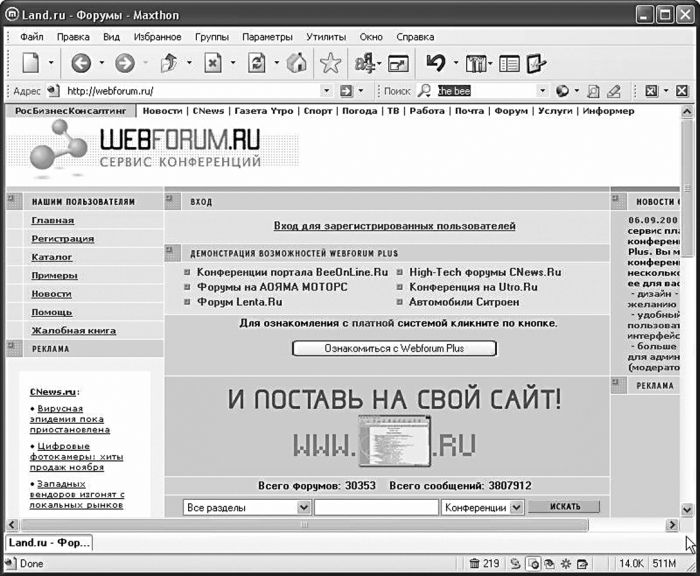Open the "Все разделы" combo box
The height and width of the screenshot is (576, 700).
point(246,508)
